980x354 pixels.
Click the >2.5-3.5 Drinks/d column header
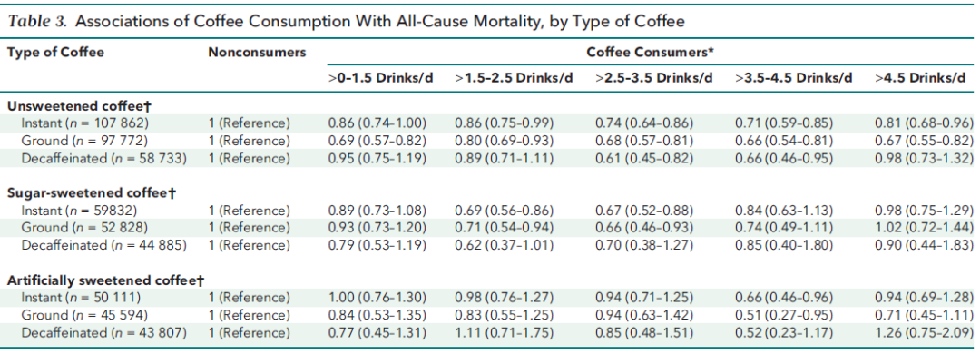click(x=653, y=78)
